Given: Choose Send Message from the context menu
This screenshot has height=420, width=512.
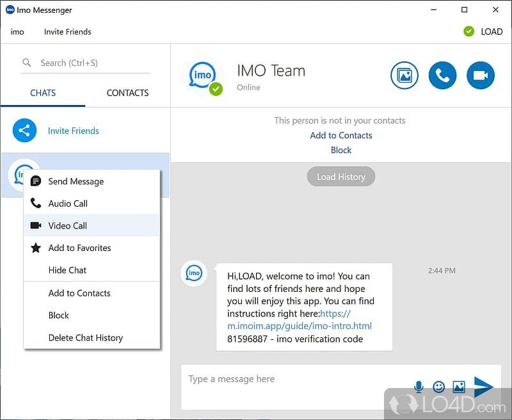Looking at the screenshot, I should pyautogui.click(x=92, y=181).
